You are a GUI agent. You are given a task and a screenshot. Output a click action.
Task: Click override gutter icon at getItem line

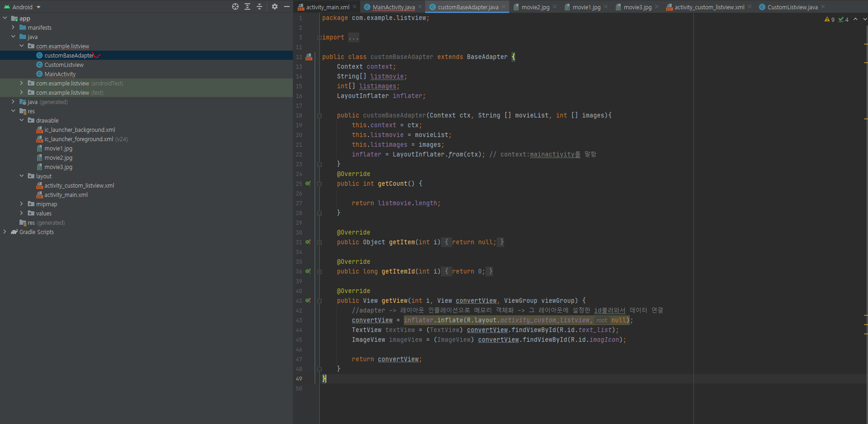coord(308,242)
